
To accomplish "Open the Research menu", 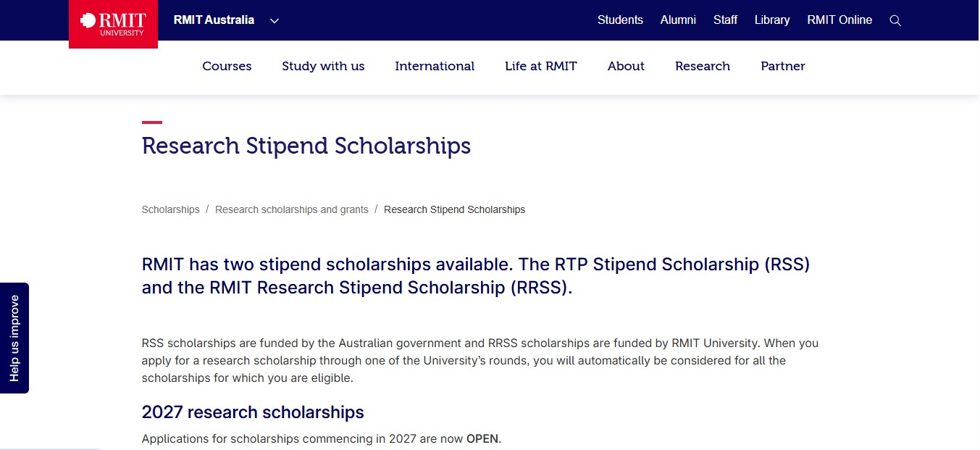I will click(x=703, y=66).
